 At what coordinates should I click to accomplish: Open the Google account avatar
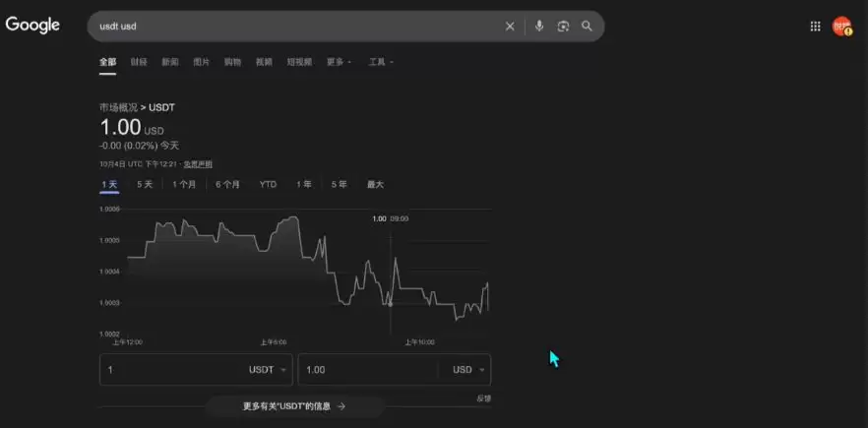(x=842, y=26)
